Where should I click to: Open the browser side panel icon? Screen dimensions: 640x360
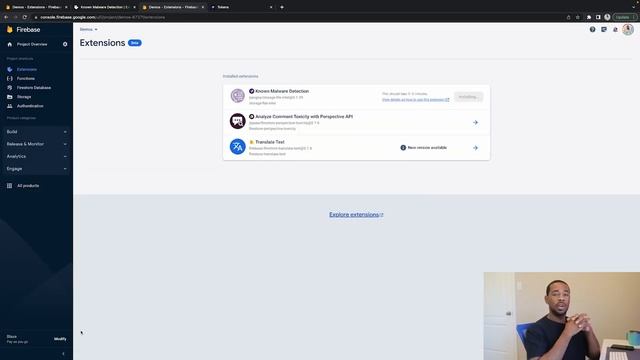598,17
